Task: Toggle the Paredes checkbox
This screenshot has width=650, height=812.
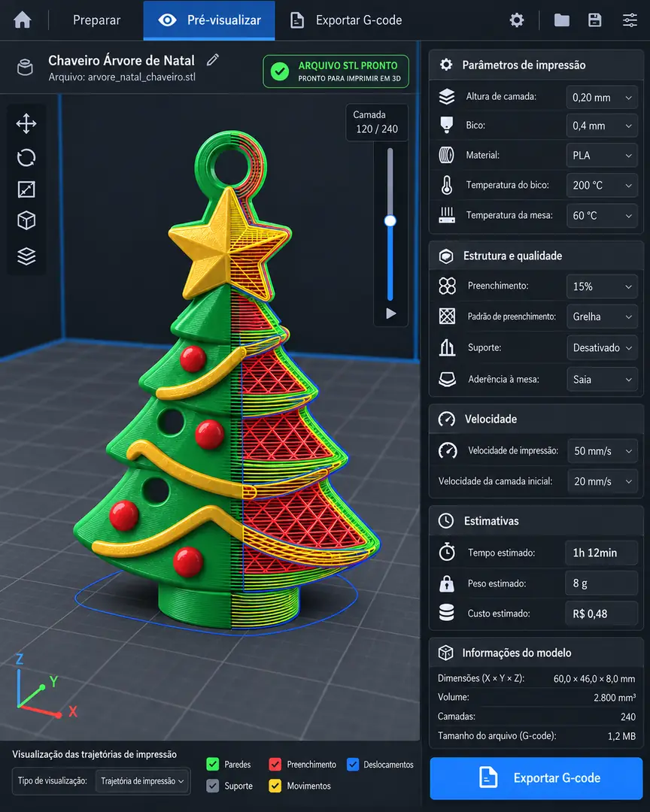Action: (x=212, y=765)
